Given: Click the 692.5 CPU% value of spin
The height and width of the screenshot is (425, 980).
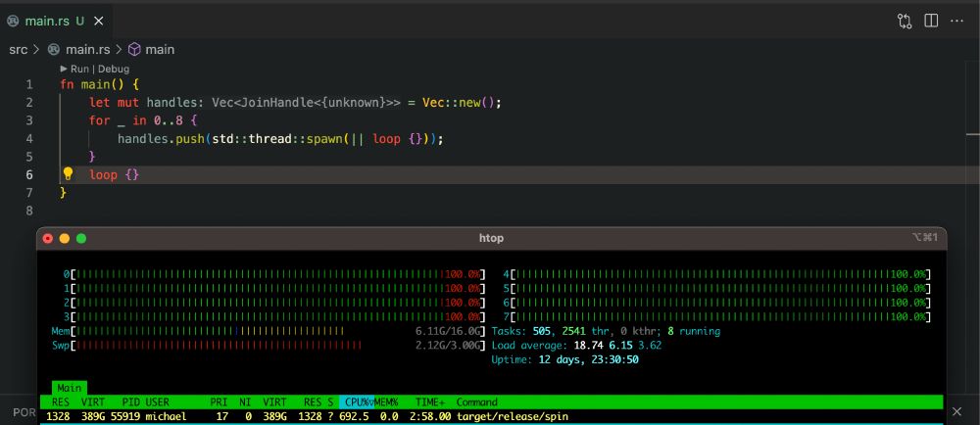Looking at the screenshot, I should (x=354, y=416).
